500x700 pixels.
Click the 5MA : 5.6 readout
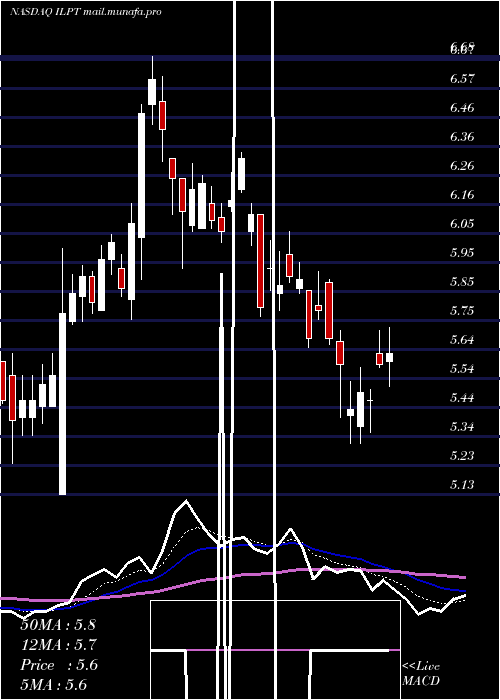coord(54,685)
